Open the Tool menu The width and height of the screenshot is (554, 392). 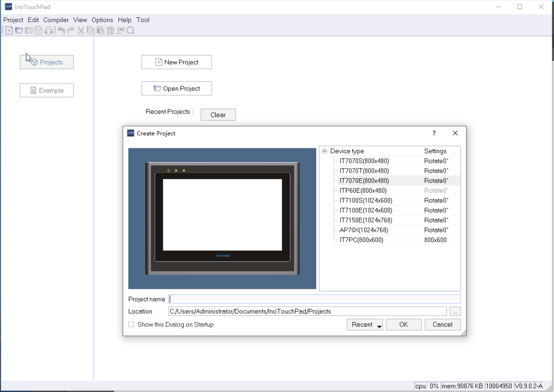click(143, 20)
